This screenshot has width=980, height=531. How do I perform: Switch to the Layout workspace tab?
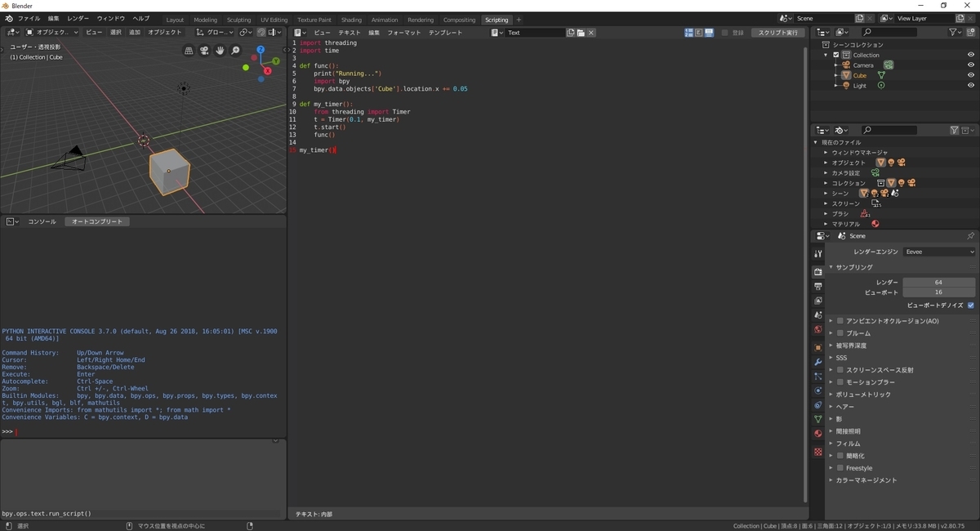coord(175,20)
